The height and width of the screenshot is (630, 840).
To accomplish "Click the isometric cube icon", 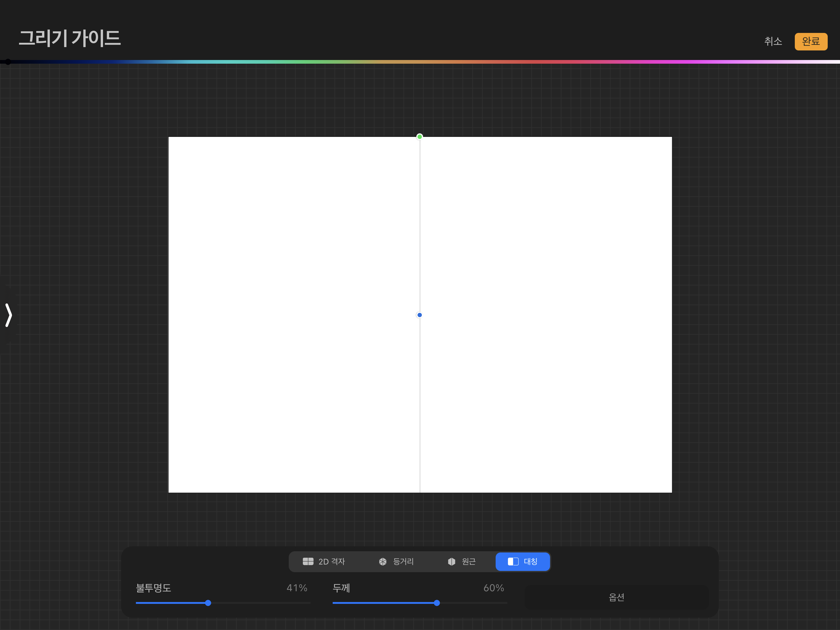I will click(x=383, y=561).
